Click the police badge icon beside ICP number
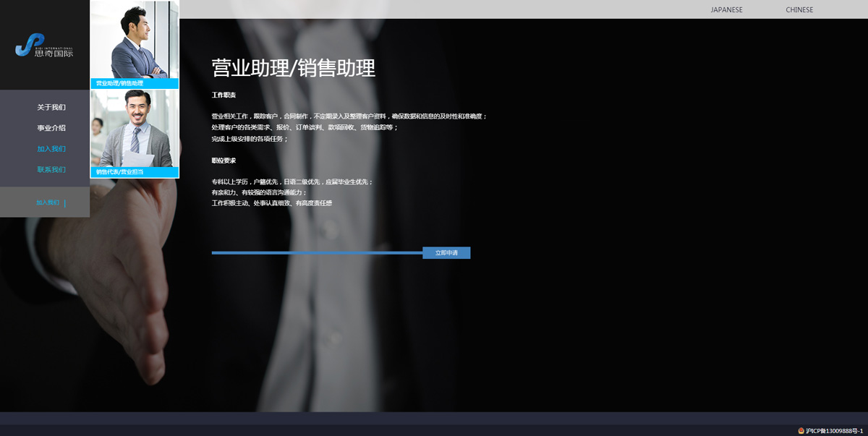The image size is (868, 436). point(801,430)
